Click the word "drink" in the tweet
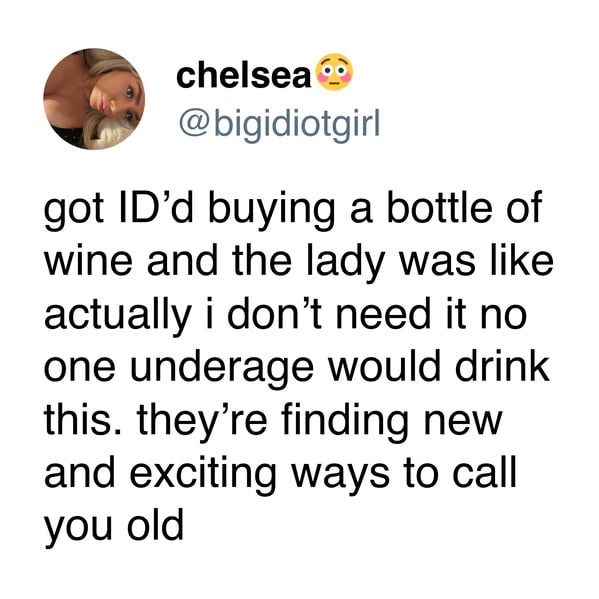 point(502,366)
